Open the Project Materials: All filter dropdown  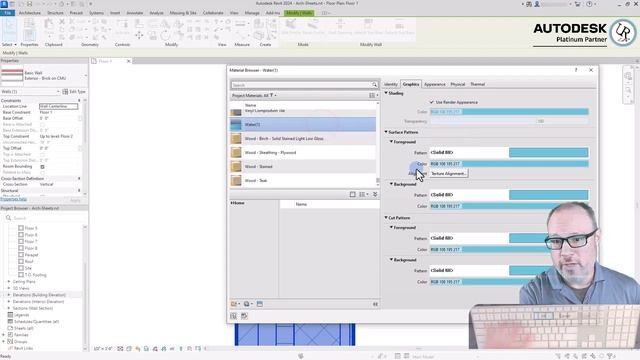tap(254, 96)
